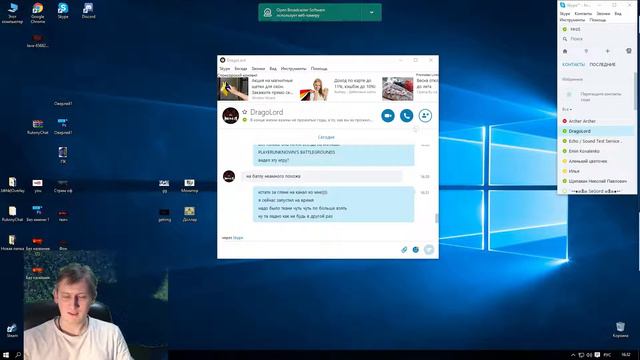This screenshot has width=640, height=360.
Task: Click the PLAYERUNKNOWN'S BATTLEGROUNDS message line
Action: tap(296, 152)
